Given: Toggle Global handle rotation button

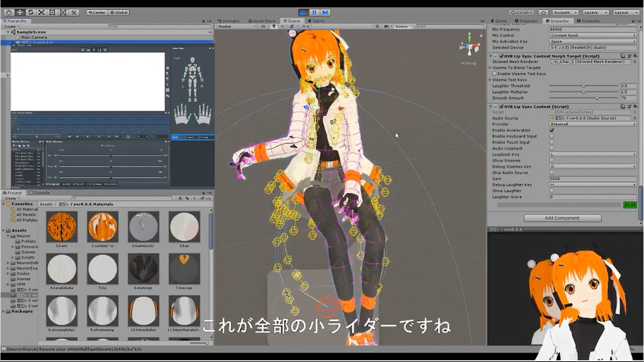Looking at the screenshot, I should (119, 12).
